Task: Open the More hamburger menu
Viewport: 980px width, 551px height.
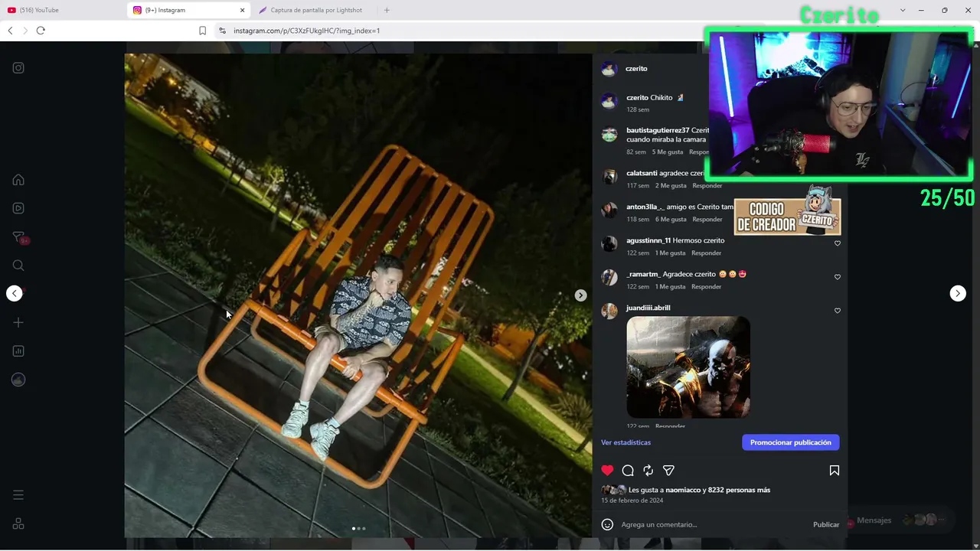Action: tap(18, 495)
